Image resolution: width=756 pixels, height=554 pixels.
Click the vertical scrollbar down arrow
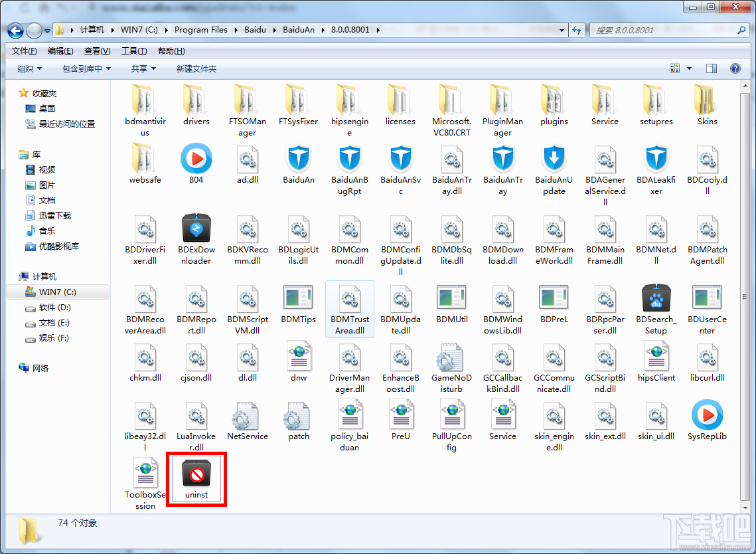tap(745, 508)
